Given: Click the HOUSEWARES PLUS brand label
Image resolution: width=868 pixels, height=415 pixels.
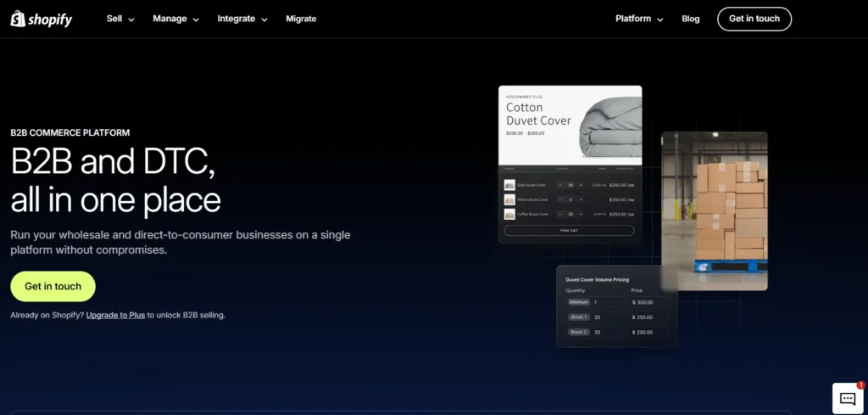Looking at the screenshot, I should click(524, 97).
